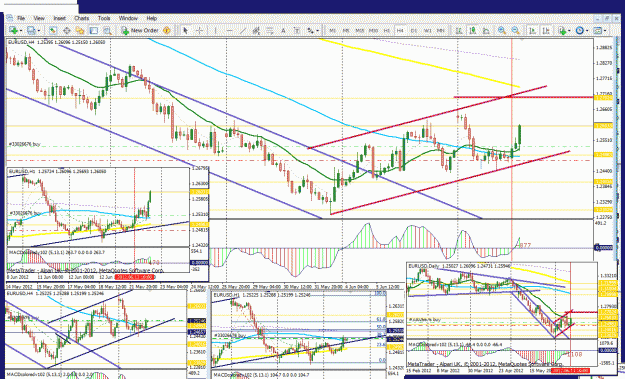Open the Insert menu
The width and height of the screenshot is (625, 379).
point(59,18)
